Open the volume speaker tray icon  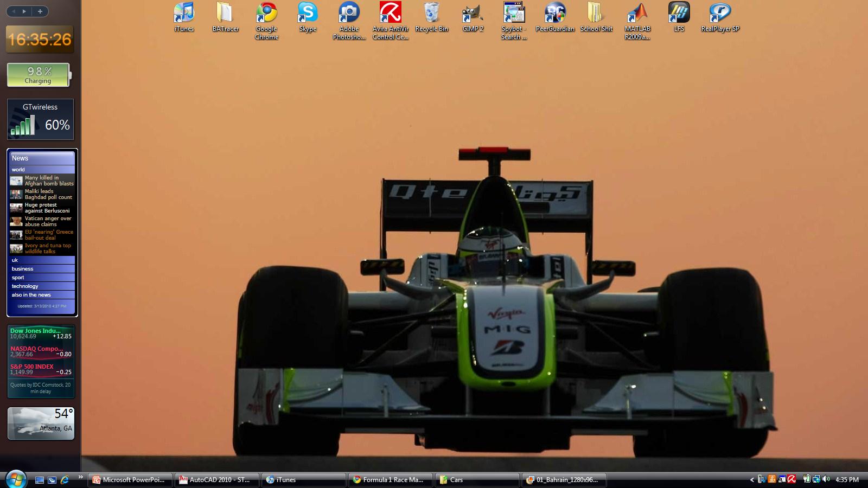826,479
